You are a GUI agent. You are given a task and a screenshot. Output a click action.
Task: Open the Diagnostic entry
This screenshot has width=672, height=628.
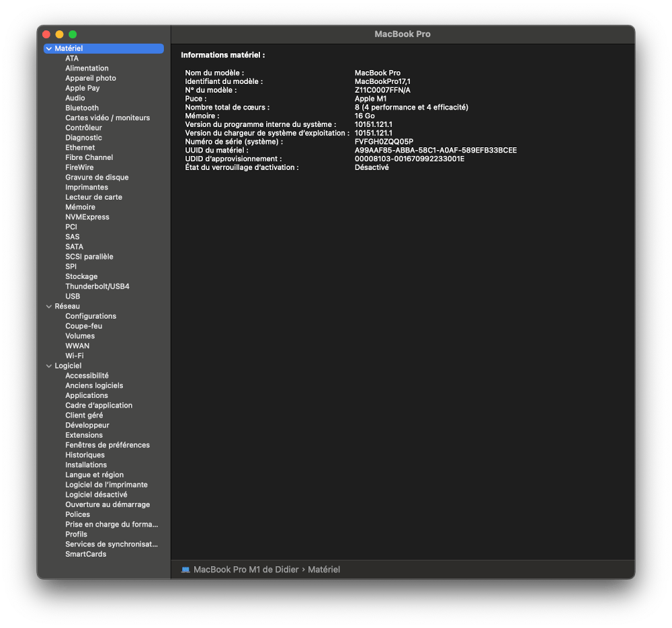tap(83, 138)
